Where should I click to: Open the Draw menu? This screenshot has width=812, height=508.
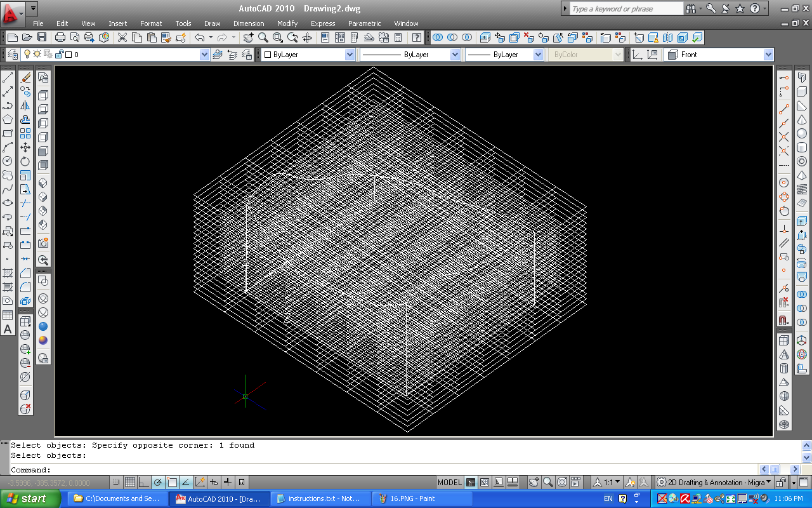[x=212, y=23]
